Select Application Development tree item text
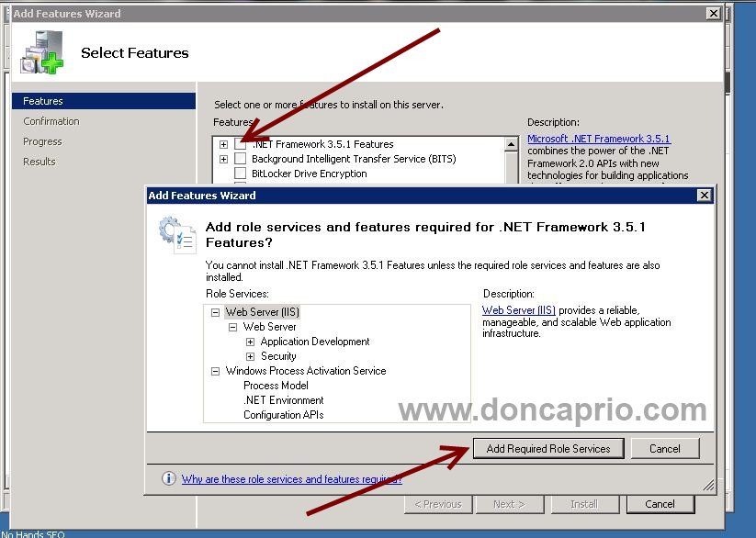The height and width of the screenshot is (538, 756). coord(315,342)
